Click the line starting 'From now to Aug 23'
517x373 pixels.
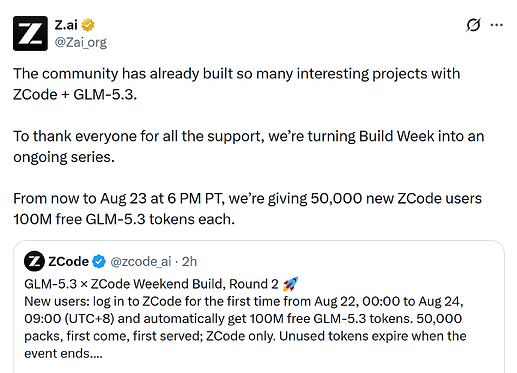coord(247,199)
